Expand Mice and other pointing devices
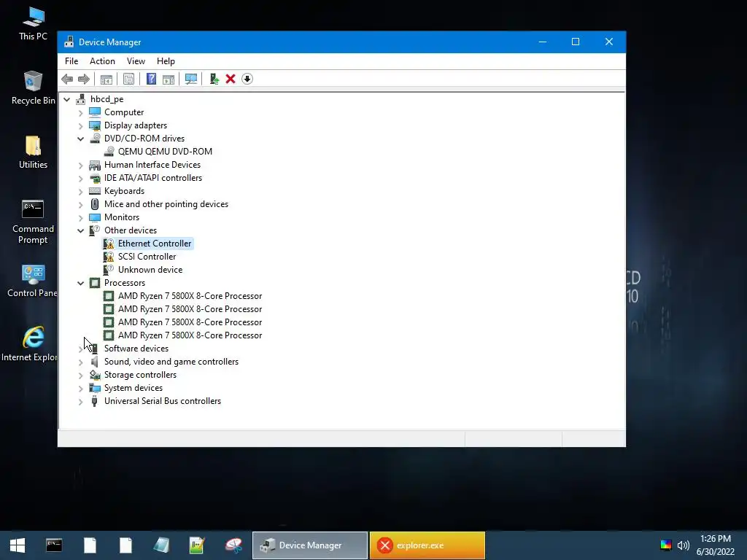The width and height of the screenshot is (747, 560). click(x=80, y=205)
